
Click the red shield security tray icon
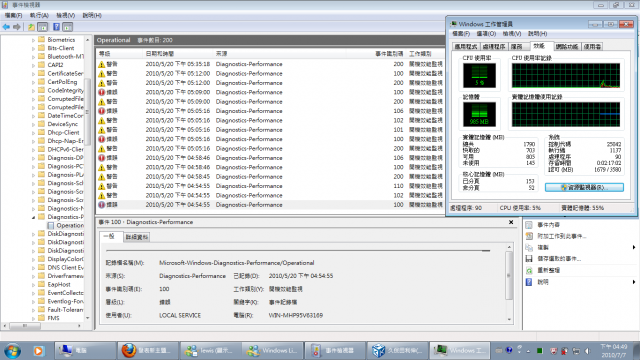coord(553,351)
